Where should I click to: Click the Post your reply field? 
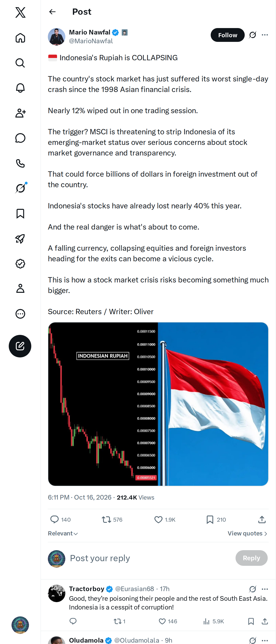point(150,558)
